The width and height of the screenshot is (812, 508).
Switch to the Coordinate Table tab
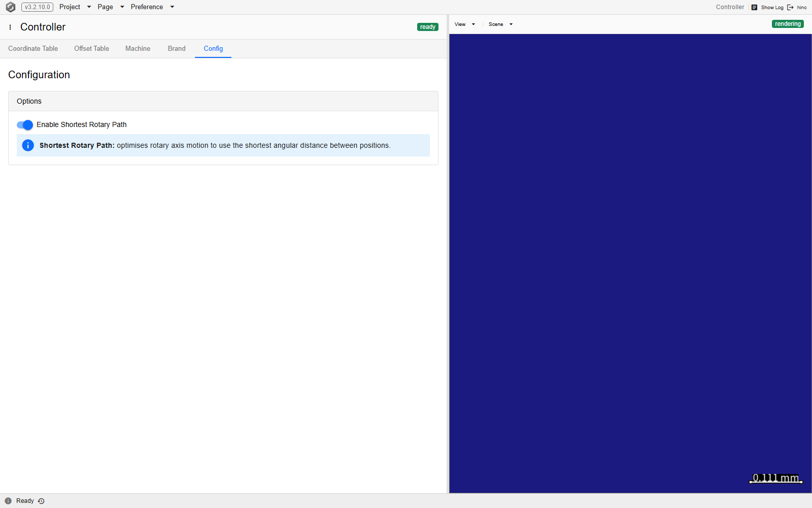tap(33, 49)
